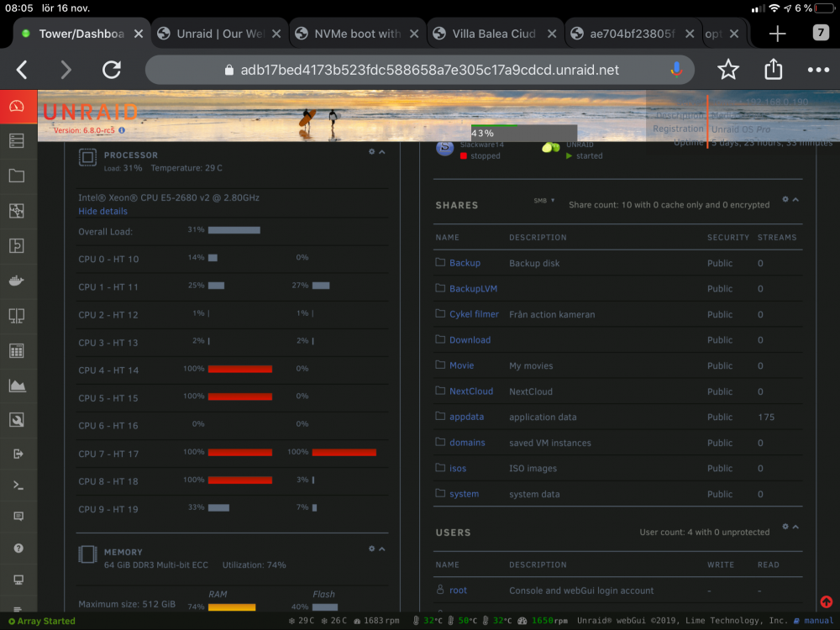
Task: Tap the microphone icon in address bar
Action: [676, 70]
